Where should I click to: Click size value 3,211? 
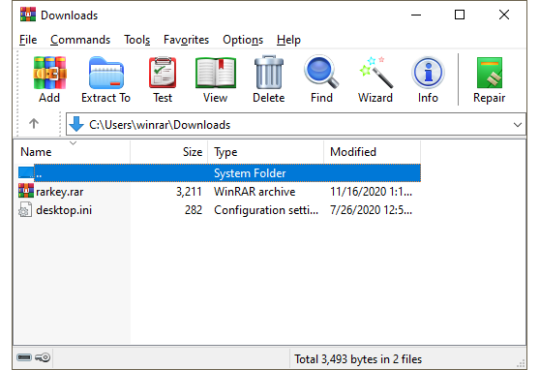[189, 192]
